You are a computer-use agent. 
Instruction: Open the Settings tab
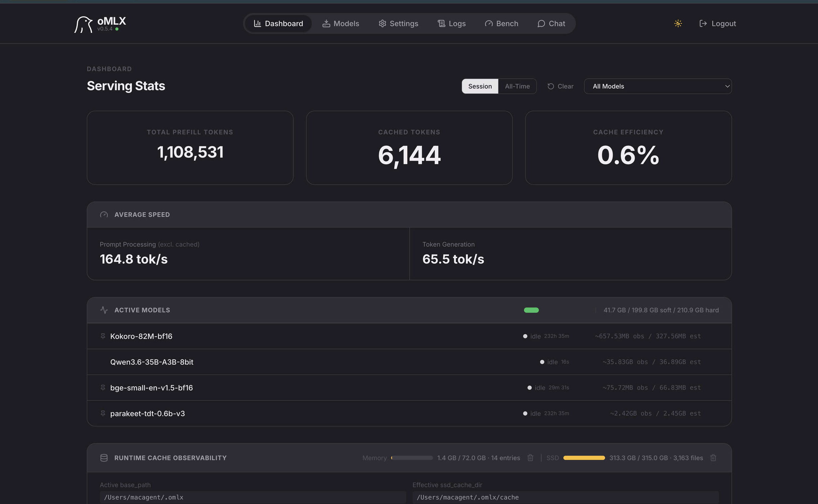398,23
